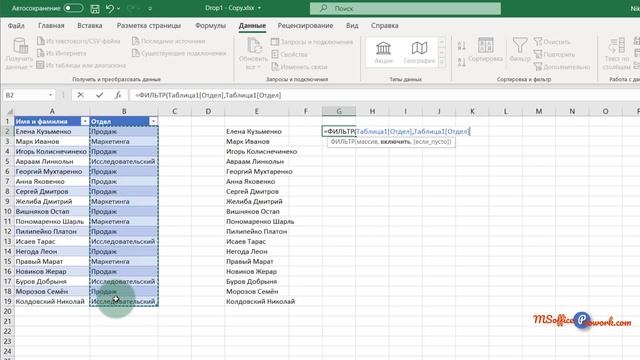Switch to the Вид tab
Screen dimensions: 640x360
(352, 25)
